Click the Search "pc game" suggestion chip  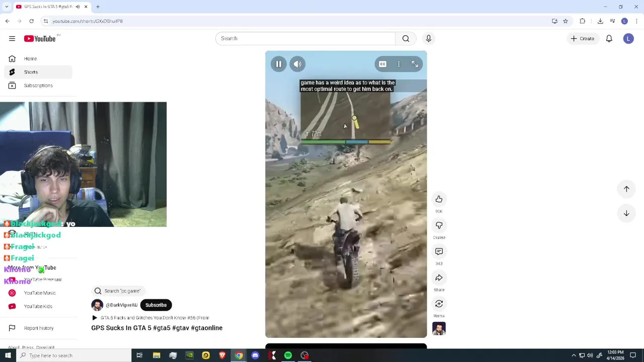click(118, 291)
